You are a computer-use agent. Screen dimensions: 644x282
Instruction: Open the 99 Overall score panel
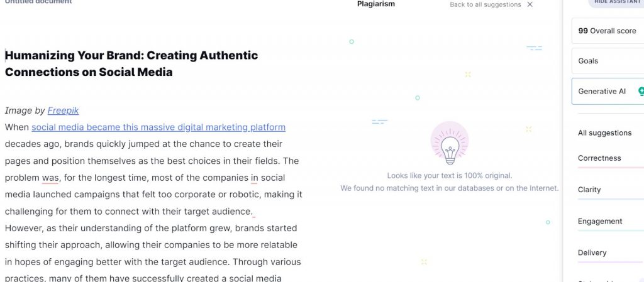coord(608,31)
